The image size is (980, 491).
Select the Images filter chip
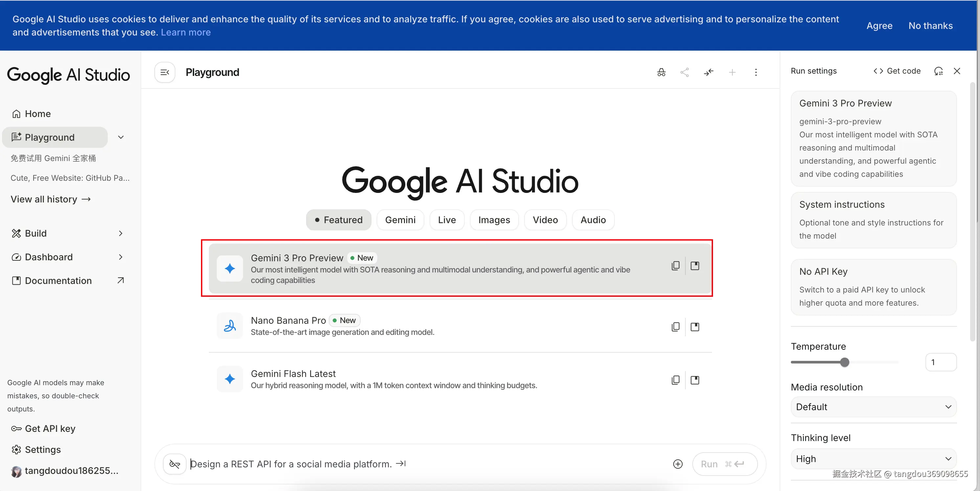click(494, 220)
